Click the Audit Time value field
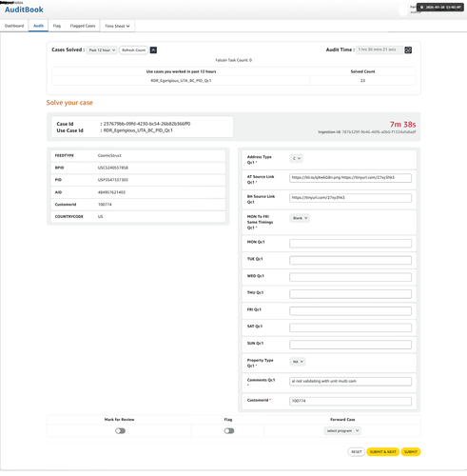This screenshot has width=467, height=476. click(379, 50)
